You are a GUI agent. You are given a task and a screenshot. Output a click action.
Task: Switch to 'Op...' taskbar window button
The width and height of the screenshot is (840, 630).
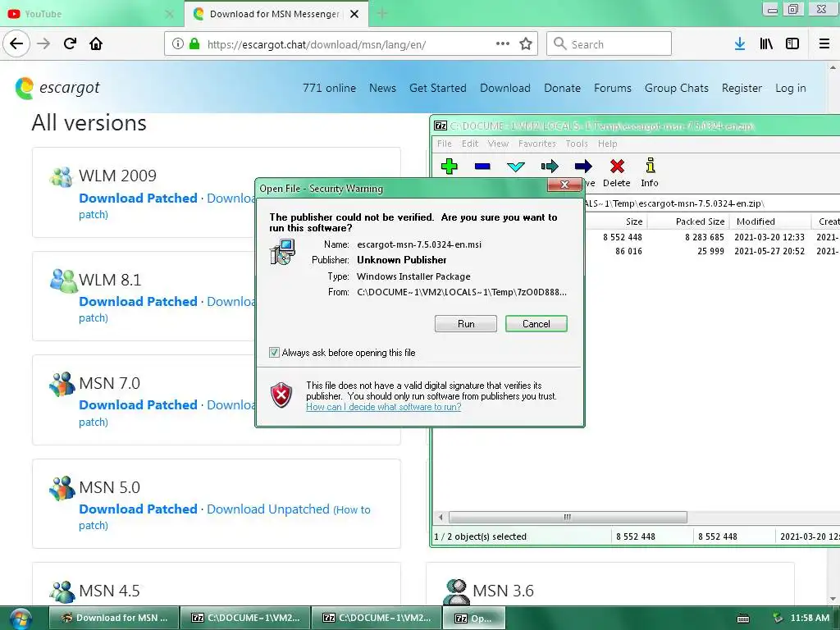click(x=473, y=618)
